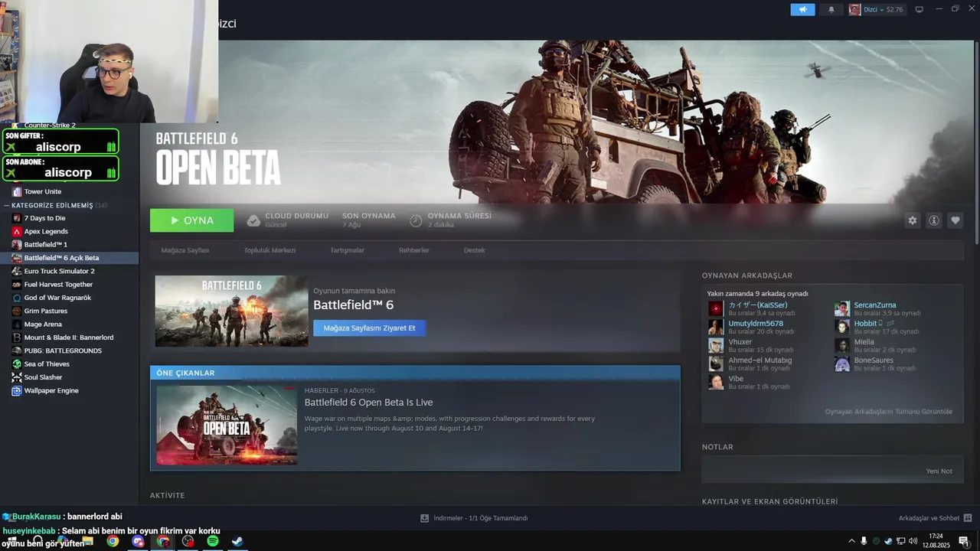Click God of War Ragnarök icon
The width and height of the screenshot is (980, 551).
tap(17, 298)
